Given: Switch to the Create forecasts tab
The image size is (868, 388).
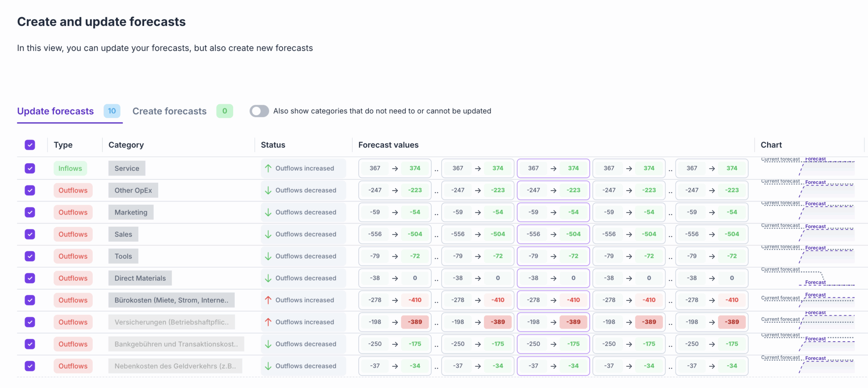Looking at the screenshot, I should coord(169,111).
